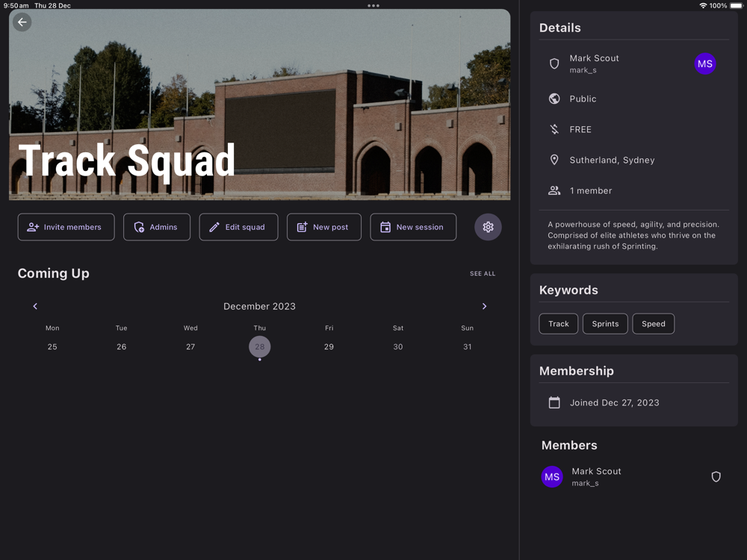
Task: Select Monday 25 in calendar
Action: (x=52, y=346)
